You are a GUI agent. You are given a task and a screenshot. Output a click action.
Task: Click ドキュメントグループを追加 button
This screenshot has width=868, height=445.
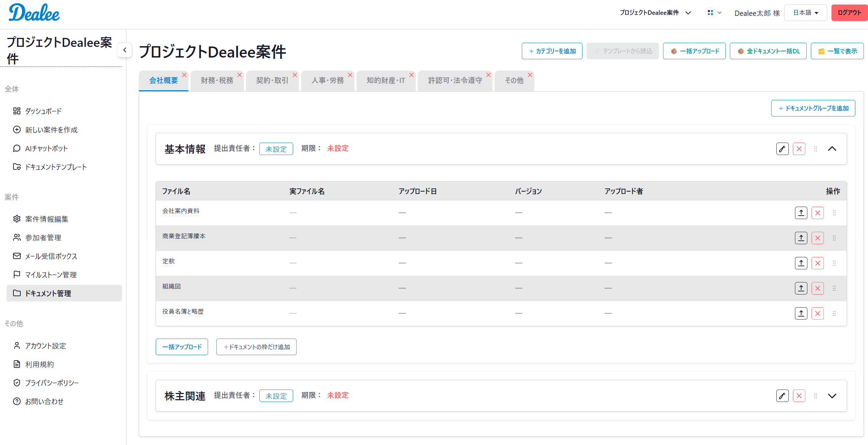click(x=813, y=108)
